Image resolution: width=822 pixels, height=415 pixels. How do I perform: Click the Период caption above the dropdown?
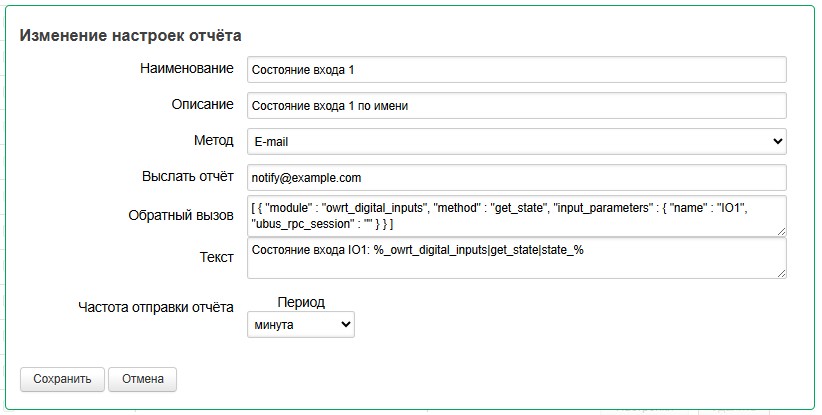click(300, 302)
